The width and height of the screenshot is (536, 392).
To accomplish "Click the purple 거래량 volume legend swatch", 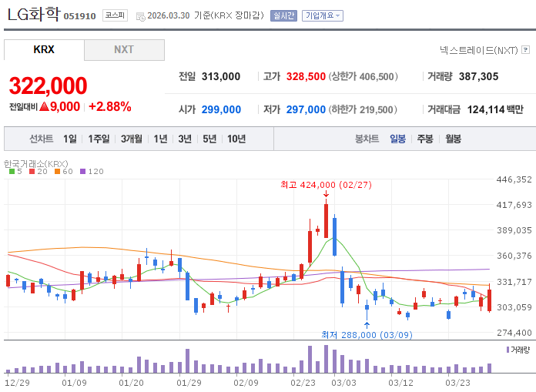I will [508, 350].
